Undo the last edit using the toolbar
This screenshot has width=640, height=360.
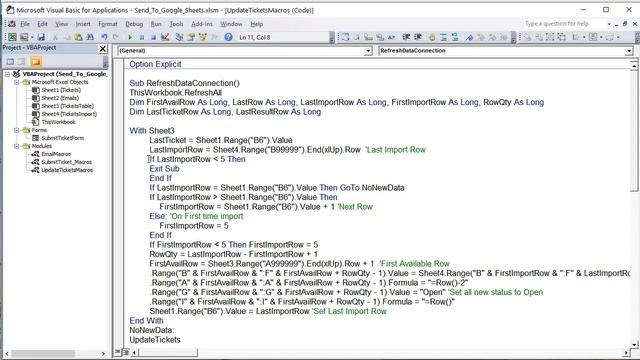(104, 37)
